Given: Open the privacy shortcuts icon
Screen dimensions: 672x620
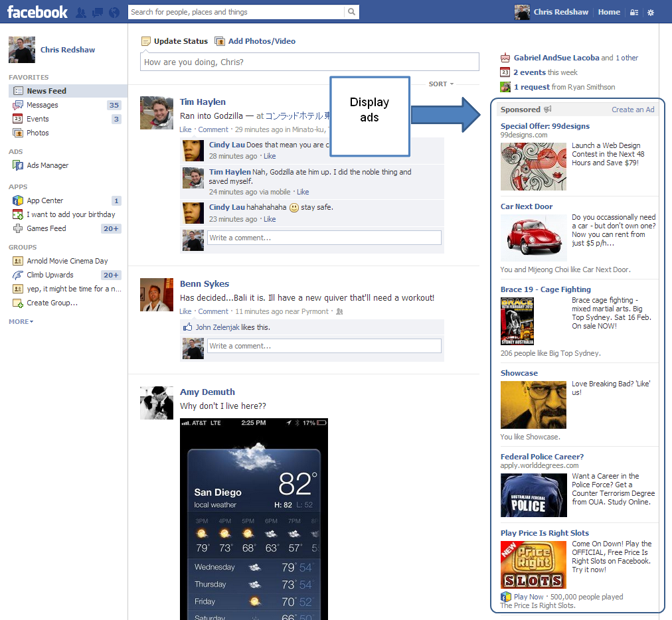Looking at the screenshot, I should pos(634,13).
